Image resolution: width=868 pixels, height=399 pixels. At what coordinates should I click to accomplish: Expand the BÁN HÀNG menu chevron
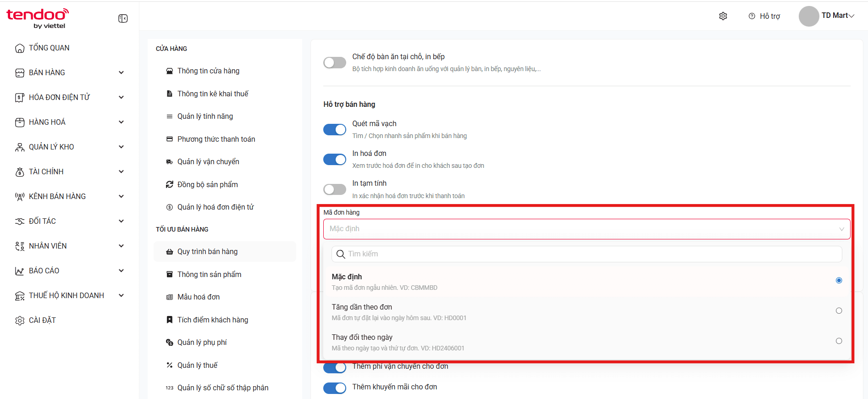point(122,72)
